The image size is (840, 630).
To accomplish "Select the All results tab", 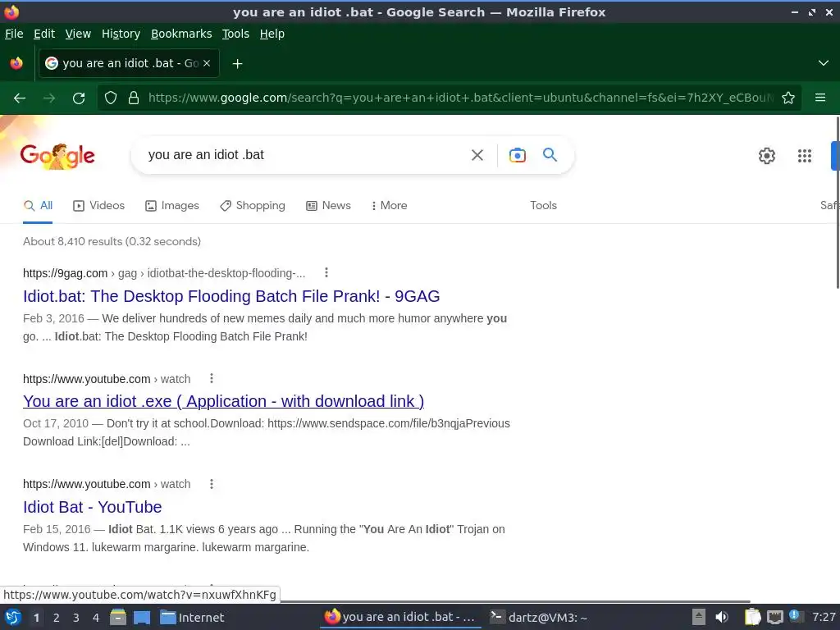I will click(38, 206).
